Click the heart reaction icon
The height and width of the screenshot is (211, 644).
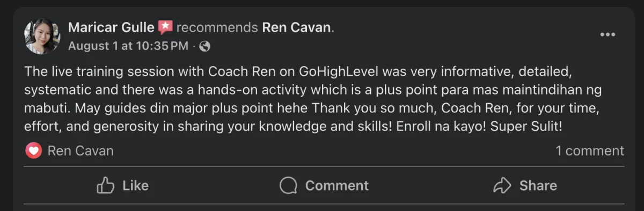point(34,151)
